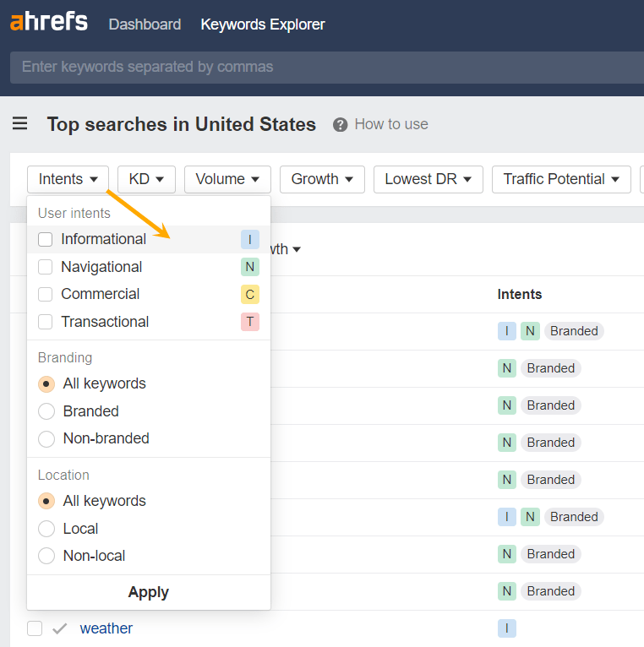Open the weather keyword link
The width and height of the screenshot is (644, 647).
pyautogui.click(x=106, y=628)
